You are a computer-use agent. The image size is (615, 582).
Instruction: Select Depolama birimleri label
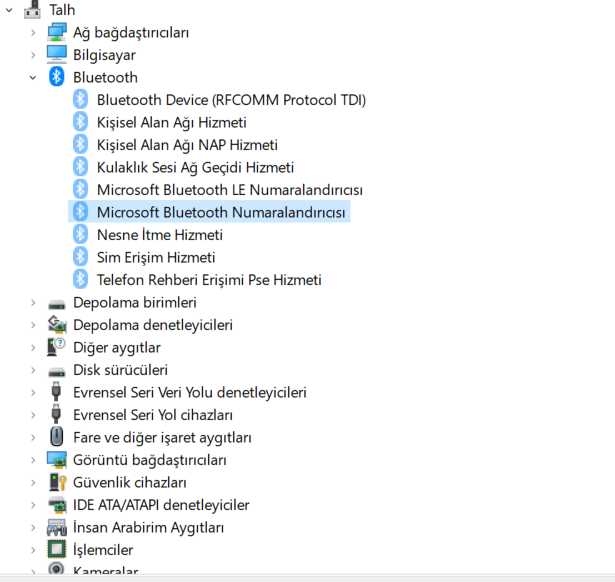135,303
